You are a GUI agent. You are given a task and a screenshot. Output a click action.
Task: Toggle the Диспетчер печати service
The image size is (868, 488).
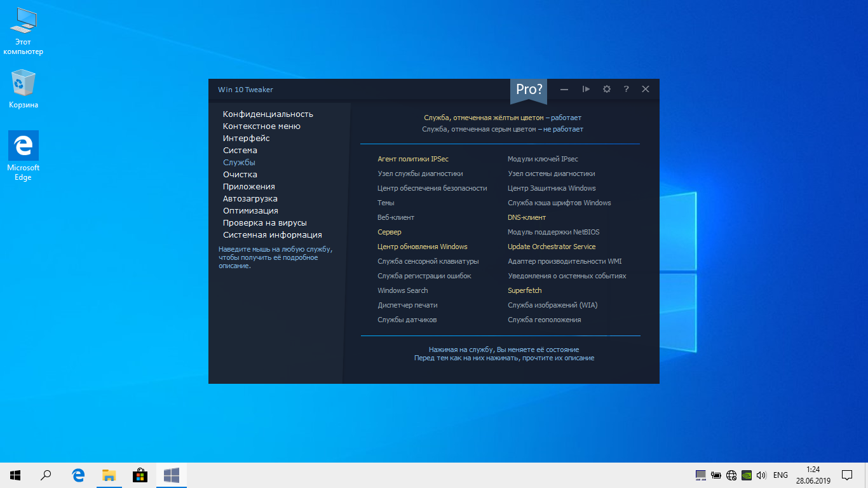[407, 305]
